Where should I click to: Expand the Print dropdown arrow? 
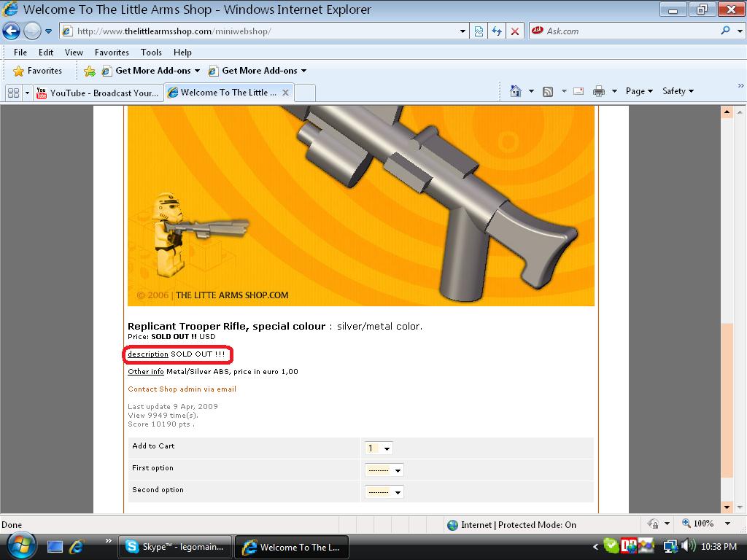(x=614, y=91)
